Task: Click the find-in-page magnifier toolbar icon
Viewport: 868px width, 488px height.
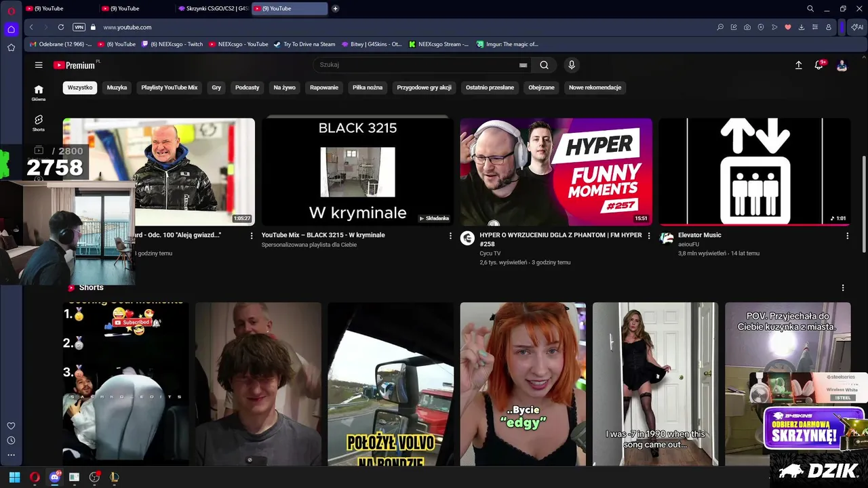Action: tap(720, 27)
